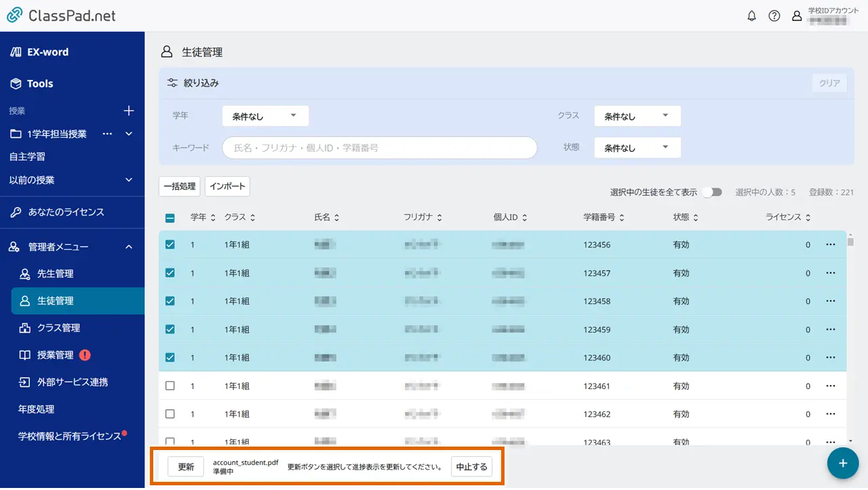Open the 学年 条件なし dropdown
868x490 pixels.
264,115
